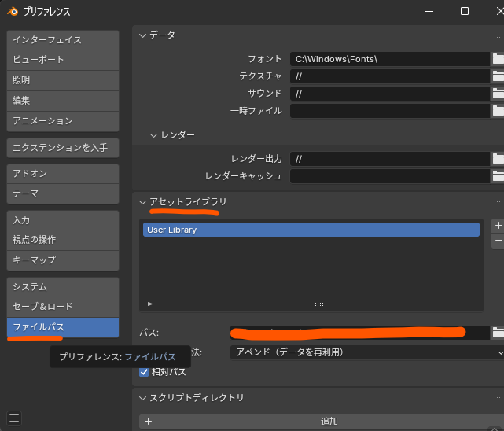Screen dimensions: 504x431
Task: Collapse the アセットライブラリ panel
Action: point(143,202)
